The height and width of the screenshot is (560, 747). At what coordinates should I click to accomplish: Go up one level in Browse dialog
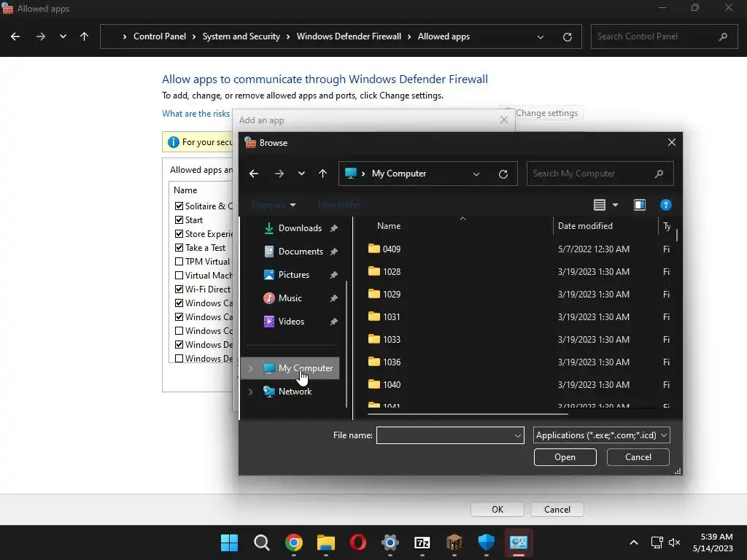coord(322,174)
